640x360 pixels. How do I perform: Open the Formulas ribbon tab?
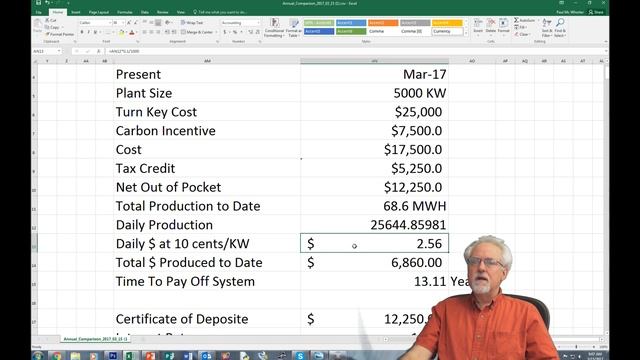(124, 12)
